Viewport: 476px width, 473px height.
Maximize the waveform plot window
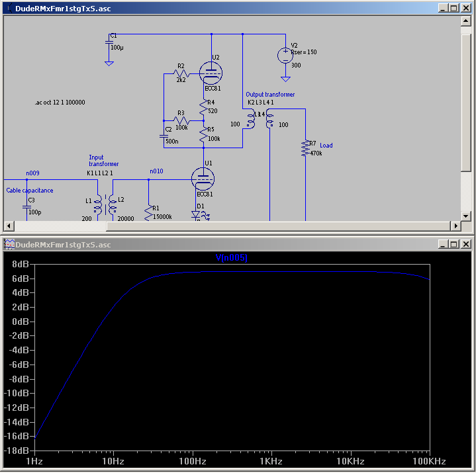(x=454, y=244)
